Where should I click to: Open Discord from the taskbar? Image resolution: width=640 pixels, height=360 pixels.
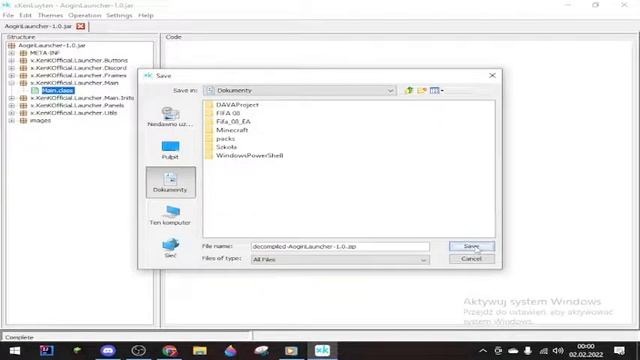coord(108,351)
